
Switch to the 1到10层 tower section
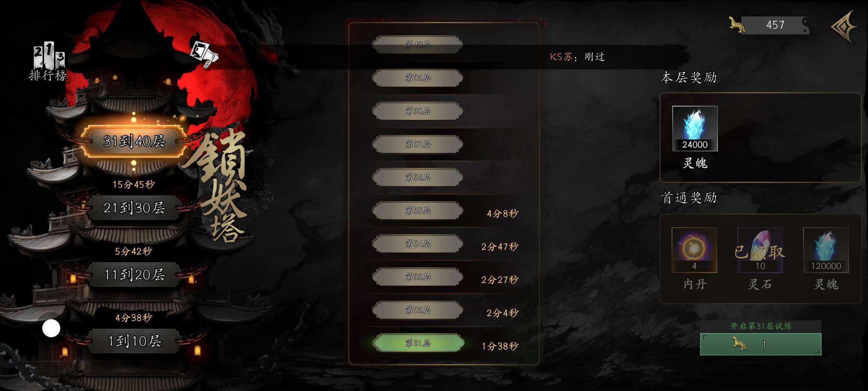[x=134, y=341]
